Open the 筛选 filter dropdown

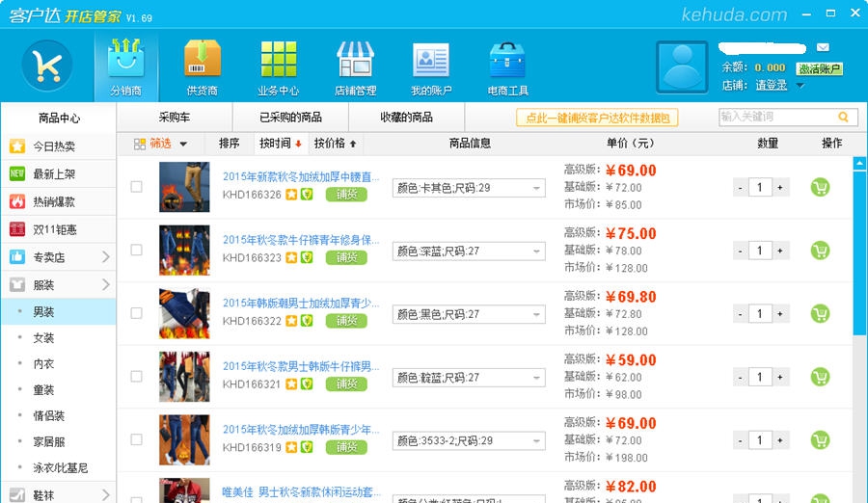coord(160,144)
